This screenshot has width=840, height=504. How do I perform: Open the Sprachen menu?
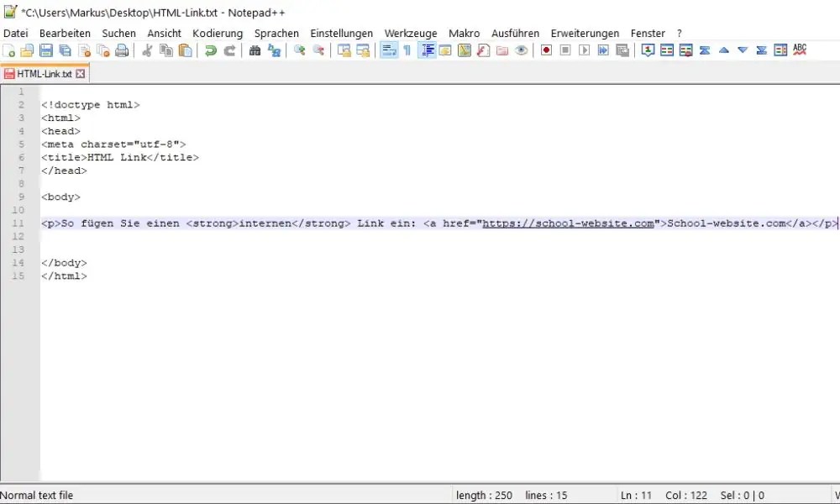pyautogui.click(x=276, y=34)
